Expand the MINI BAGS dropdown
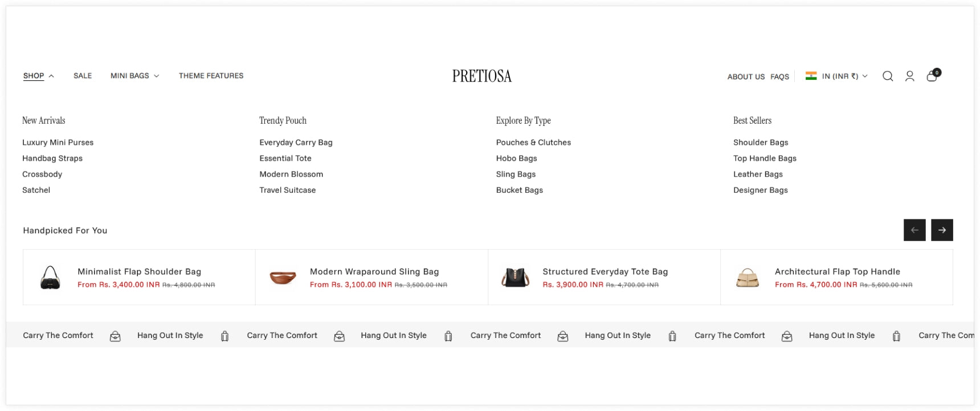This screenshot has height=411, width=980. [135, 76]
